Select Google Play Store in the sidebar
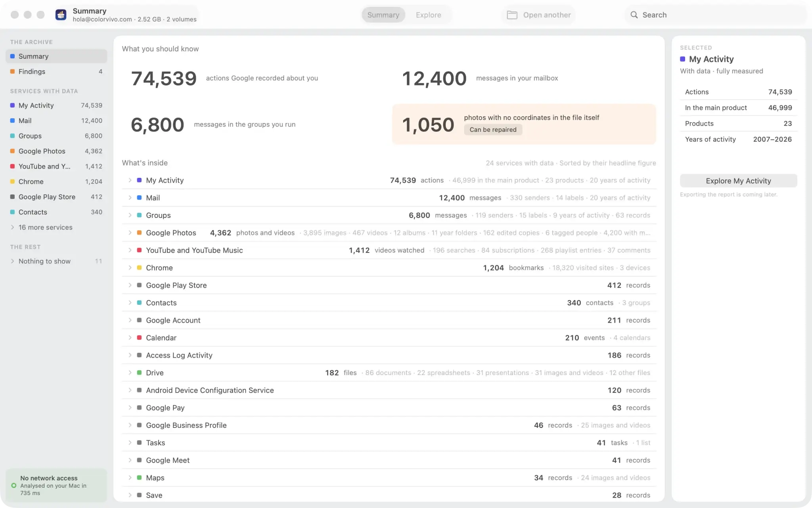 click(x=56, y=197)
